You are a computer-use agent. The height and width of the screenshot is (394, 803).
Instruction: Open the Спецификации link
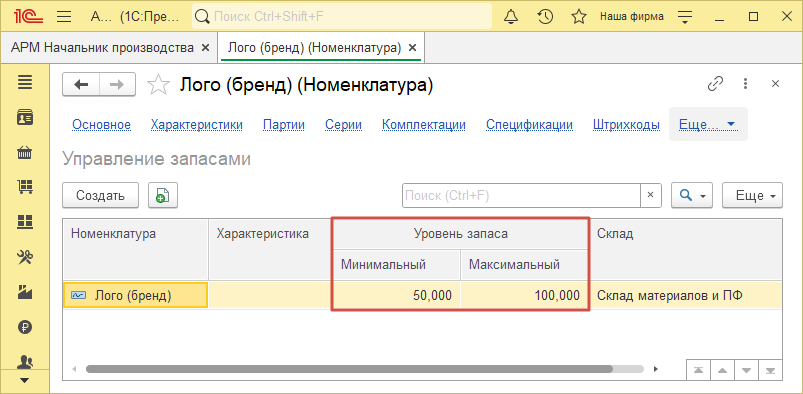pos(530,125)
